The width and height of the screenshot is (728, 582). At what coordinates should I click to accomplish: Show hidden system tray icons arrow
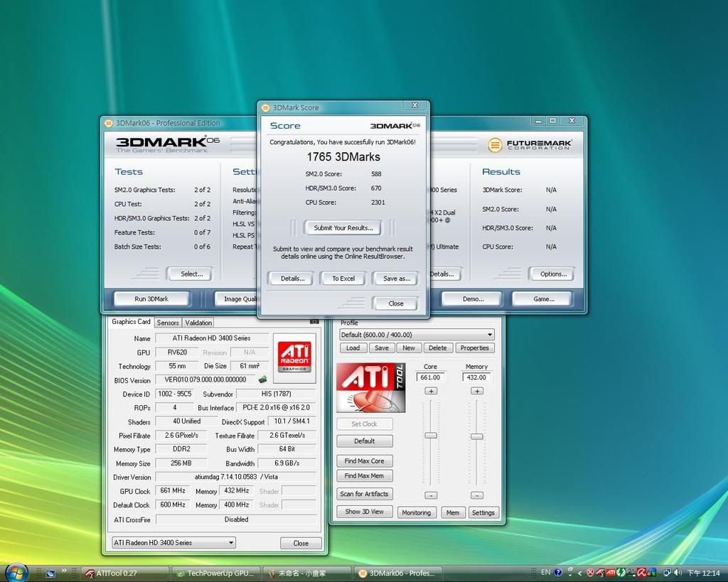coord(580,573)
